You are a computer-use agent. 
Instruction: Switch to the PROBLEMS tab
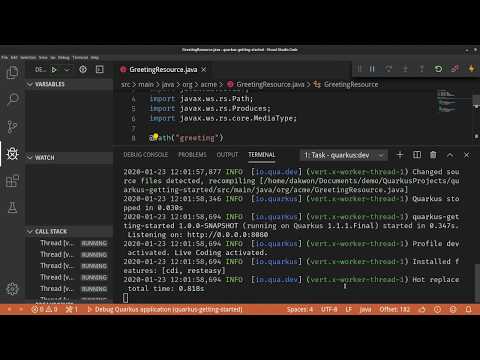(192, 155)
